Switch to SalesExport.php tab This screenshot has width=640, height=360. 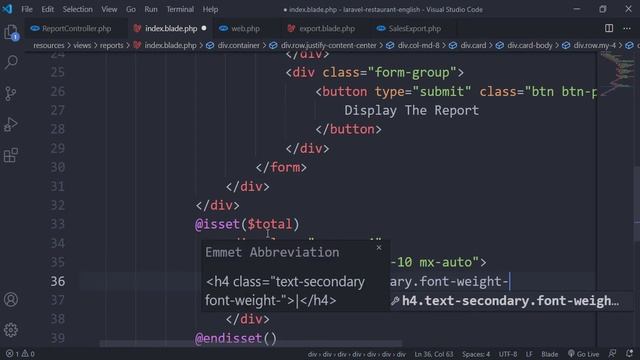point(414,29)
